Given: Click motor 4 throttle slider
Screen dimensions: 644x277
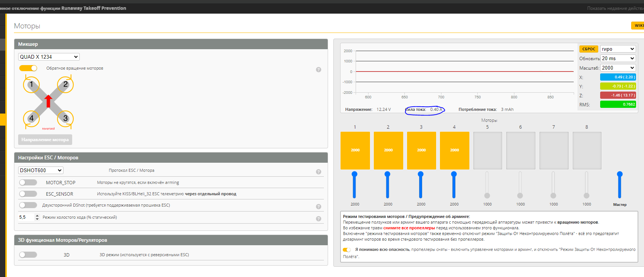Looking at the screenshot, I should pos(454,185).
